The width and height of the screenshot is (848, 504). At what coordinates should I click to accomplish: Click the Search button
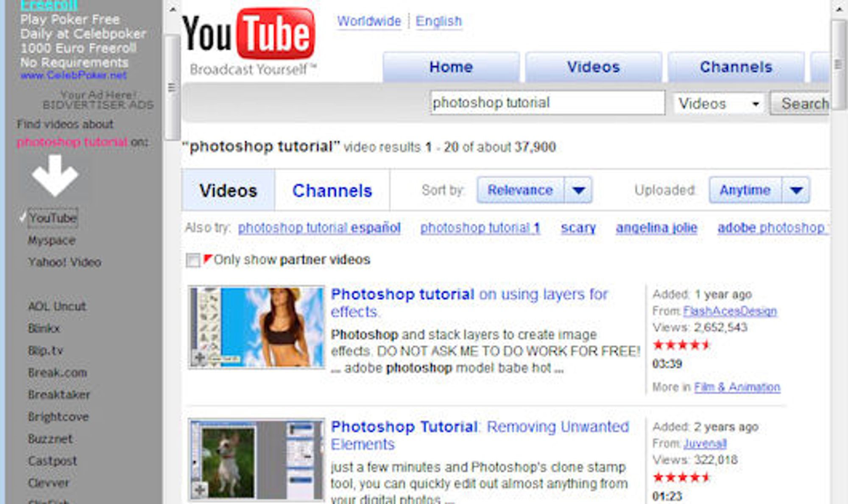(801, 103)
